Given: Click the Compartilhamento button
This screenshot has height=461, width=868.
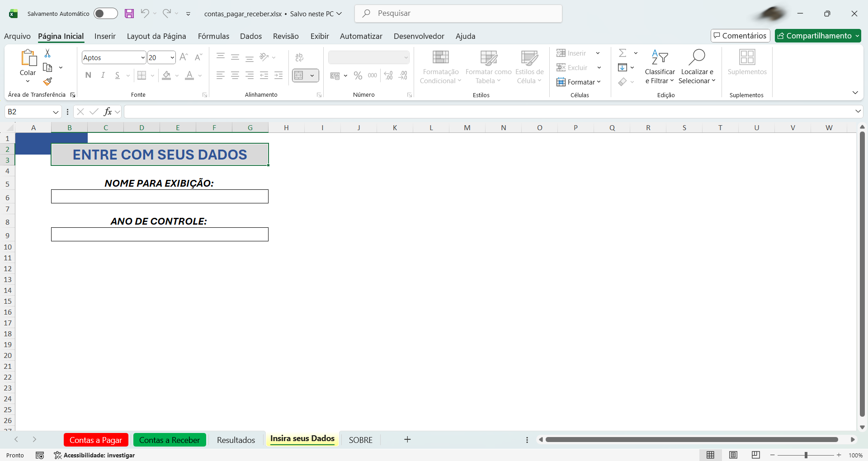Looking at the screenshot, I should 817,36.
